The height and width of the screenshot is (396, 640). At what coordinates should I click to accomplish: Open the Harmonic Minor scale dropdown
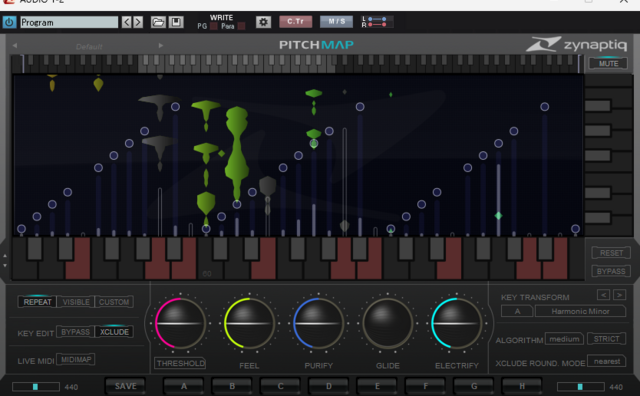[x=580, y=311]
